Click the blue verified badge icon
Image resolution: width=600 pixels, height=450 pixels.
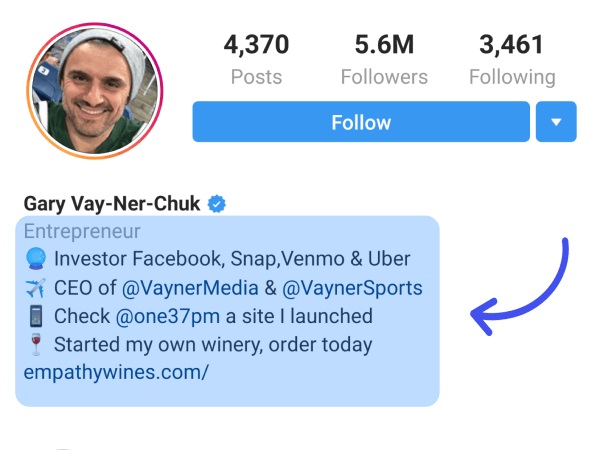217,204
